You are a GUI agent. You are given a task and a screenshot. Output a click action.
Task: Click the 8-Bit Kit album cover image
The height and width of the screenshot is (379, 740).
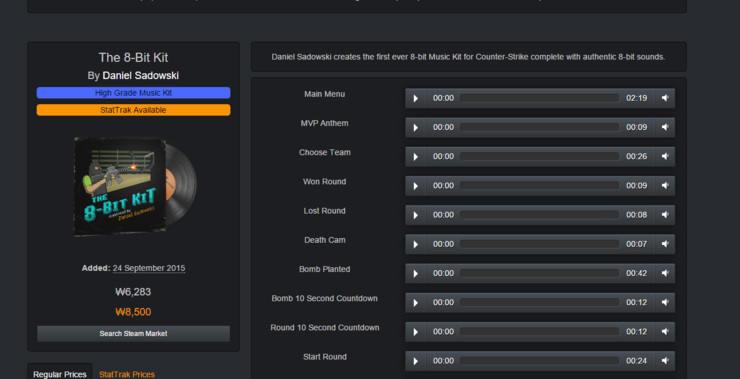(135, 186)
